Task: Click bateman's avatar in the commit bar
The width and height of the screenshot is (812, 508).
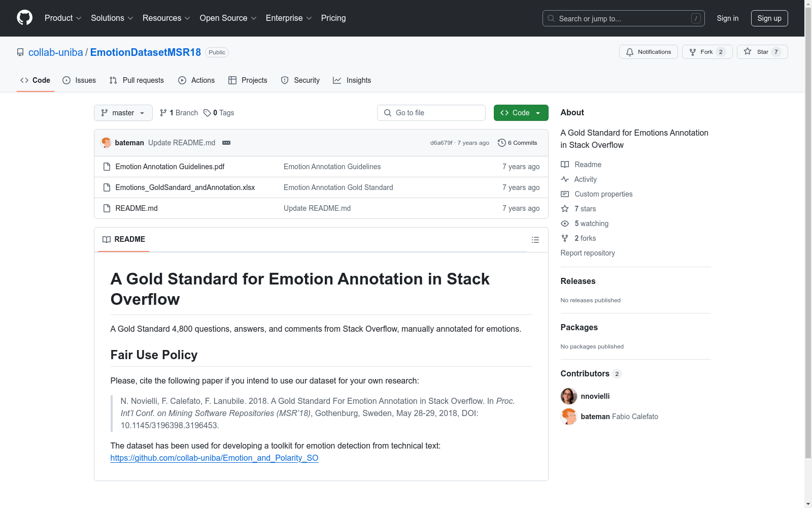Action: (106, 143)
